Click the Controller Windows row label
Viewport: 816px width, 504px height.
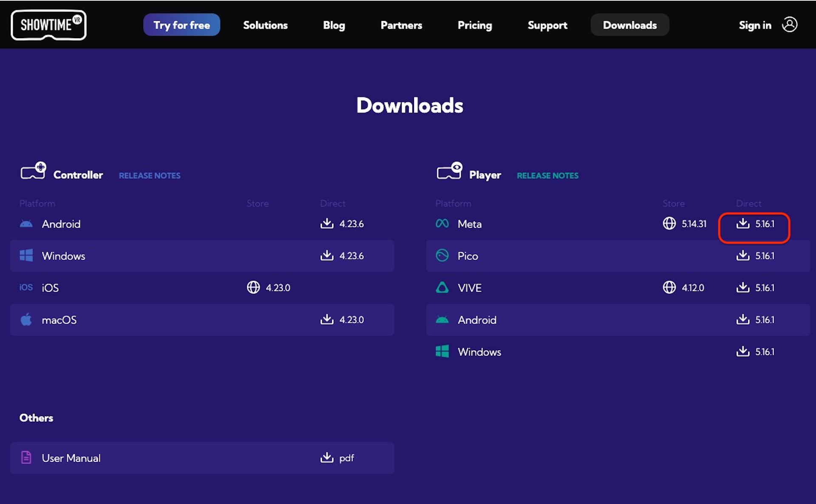coord(63,256)
